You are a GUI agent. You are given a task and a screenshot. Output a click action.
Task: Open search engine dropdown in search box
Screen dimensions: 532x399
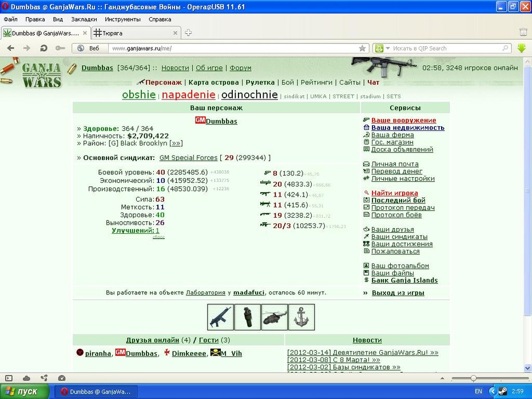(388, 48)
